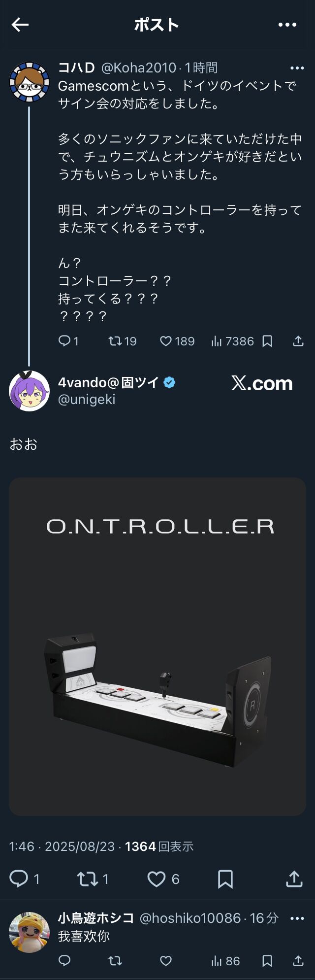Image resolution: width=315 pixels, height=980 pixels.
Task: View analytics showing 7386 views
Action: [x=232, y=341]
